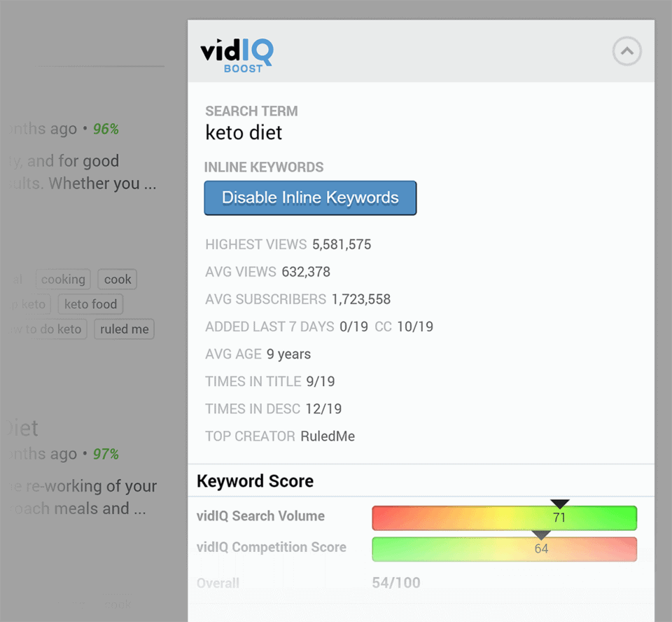Click the Highest Views value 5,581,575
672x622 pixels.
(342, 244)
